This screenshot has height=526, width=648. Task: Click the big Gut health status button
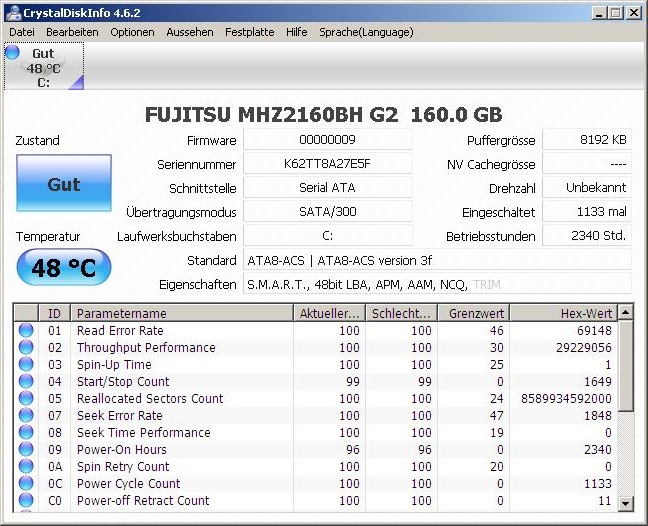[64, 183]
